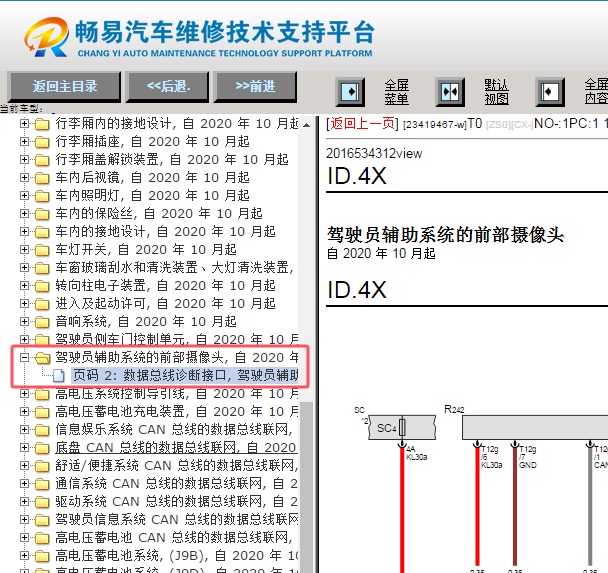Open the 全屏菜单 text label
Screen dimensions: 608x573
point(396,92)
